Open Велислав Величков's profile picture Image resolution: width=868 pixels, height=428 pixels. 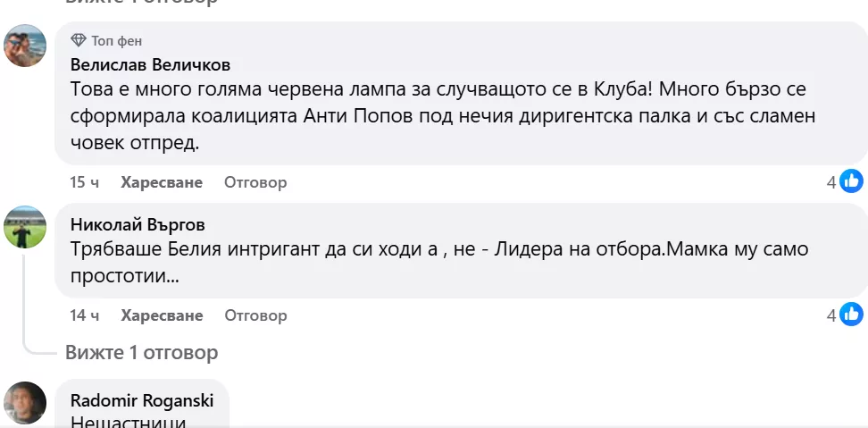25,45
